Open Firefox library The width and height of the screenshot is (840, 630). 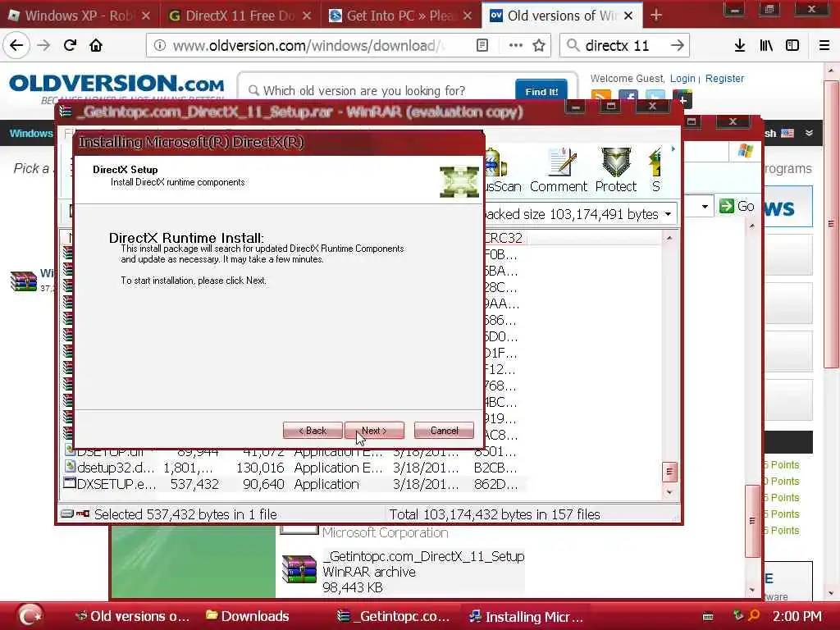pyautogui.click(x=766, y=46)
